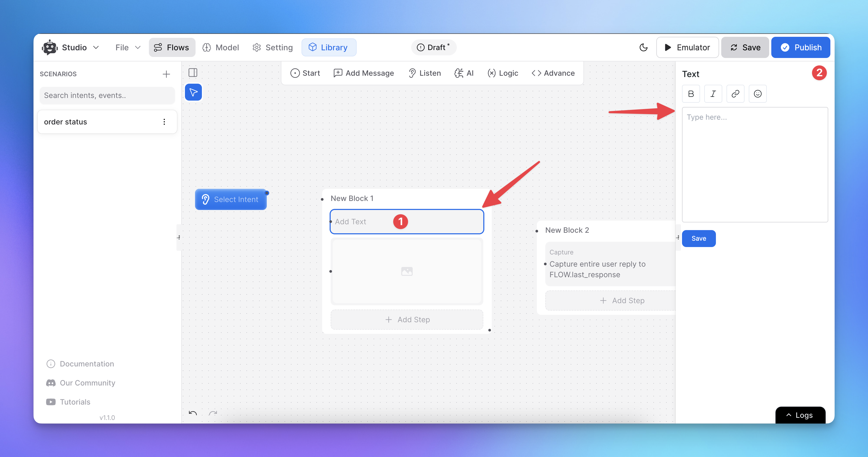
Task: Toggle italic formatting in Text panel
Action: (713, 94)
